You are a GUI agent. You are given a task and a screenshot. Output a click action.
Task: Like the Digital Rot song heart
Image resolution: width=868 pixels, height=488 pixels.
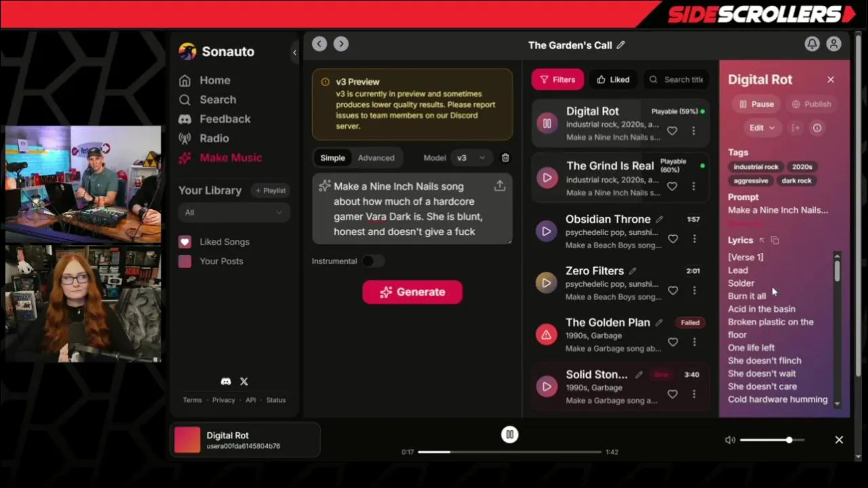click(x=672, y=130)
